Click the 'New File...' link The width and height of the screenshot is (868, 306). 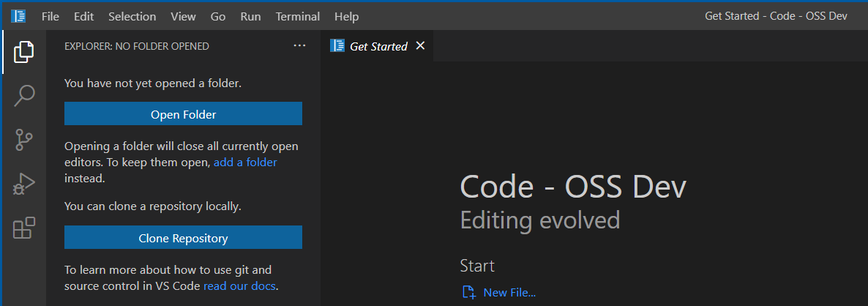(x=509, y=292)
